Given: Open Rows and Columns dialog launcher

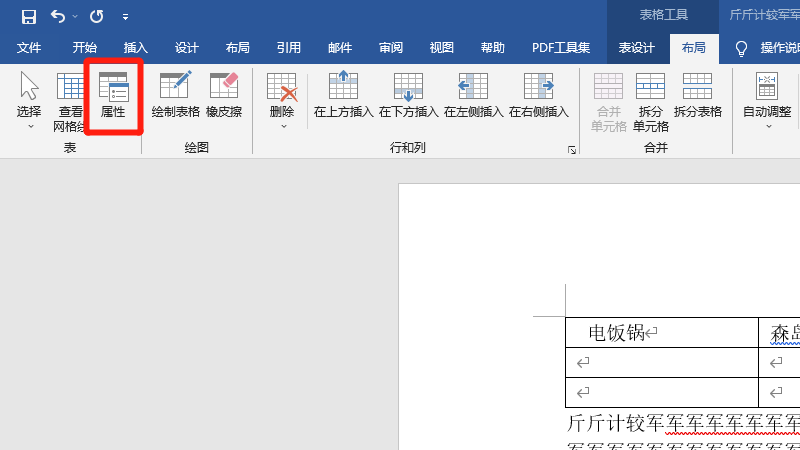Looking at the screenshot, I should [572, 150].
